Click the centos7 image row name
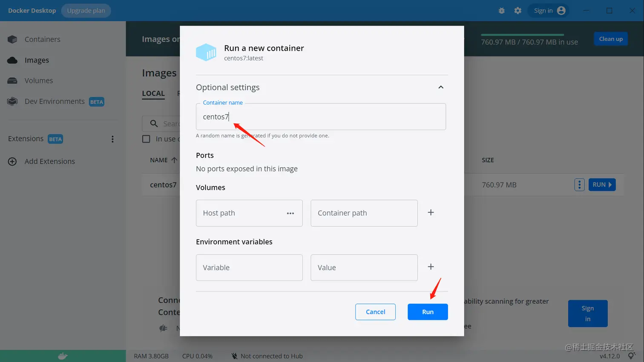 click(163, 185)
